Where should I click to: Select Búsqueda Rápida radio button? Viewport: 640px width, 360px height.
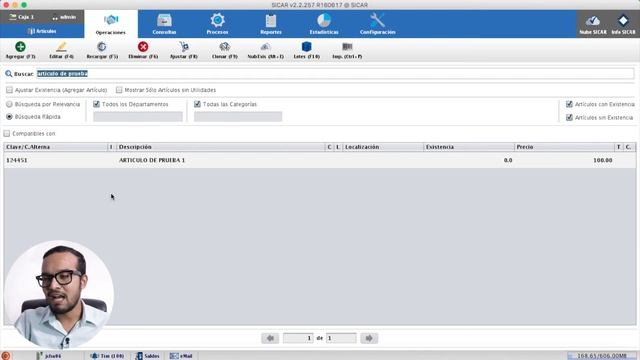9,117
